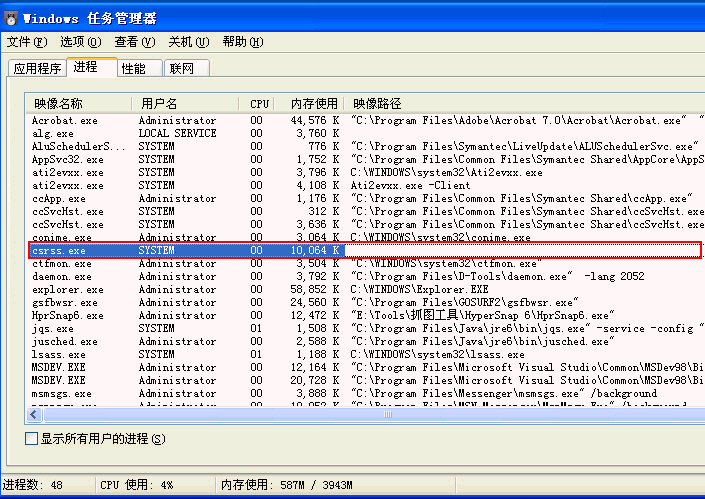Click 内存使用: 587M / 3943M status

286,485
